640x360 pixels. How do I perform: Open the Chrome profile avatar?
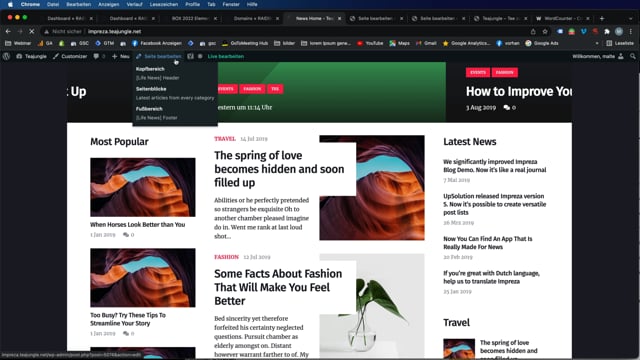tap(619, 31)
